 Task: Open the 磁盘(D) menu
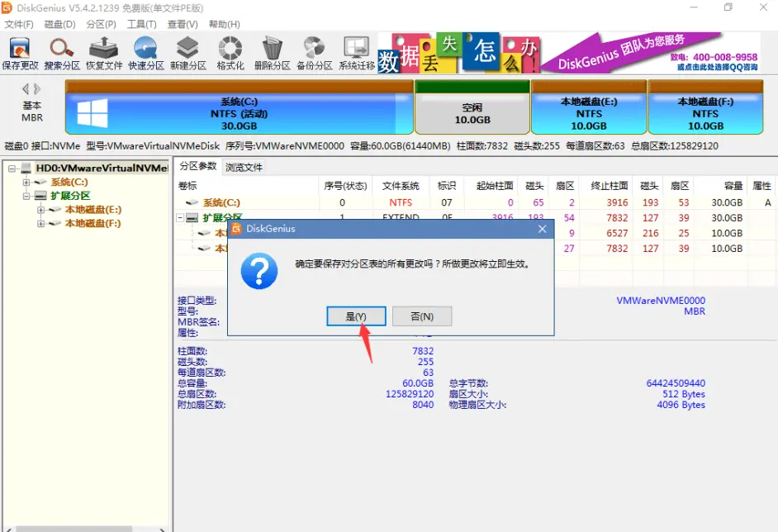[59, 24]
